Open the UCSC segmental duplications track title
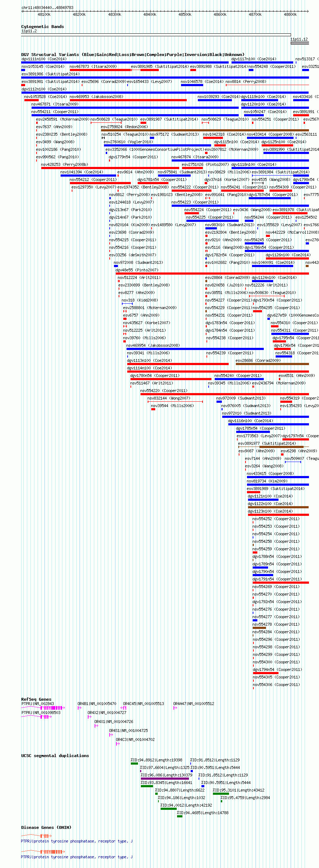Screen dimensions: 319x868 click(x=55, y=756)
